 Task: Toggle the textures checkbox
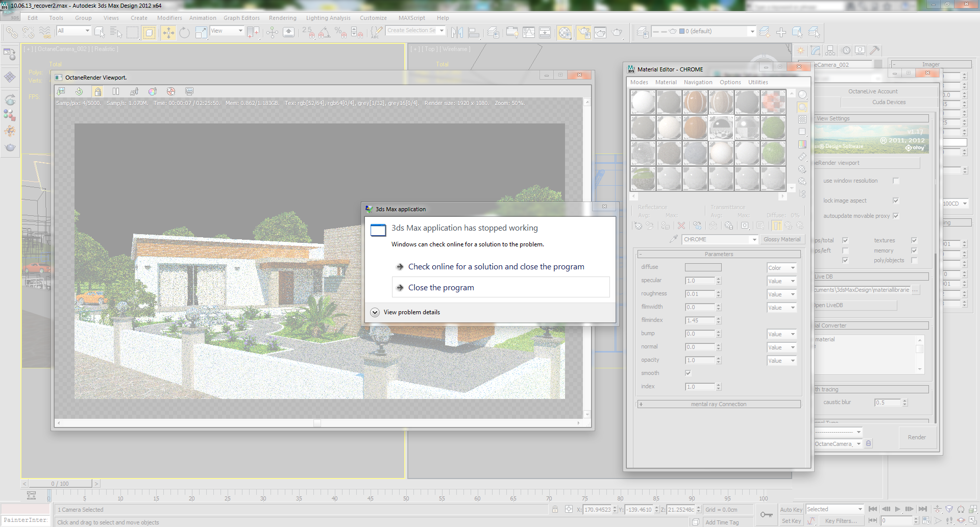coord(914,240)
